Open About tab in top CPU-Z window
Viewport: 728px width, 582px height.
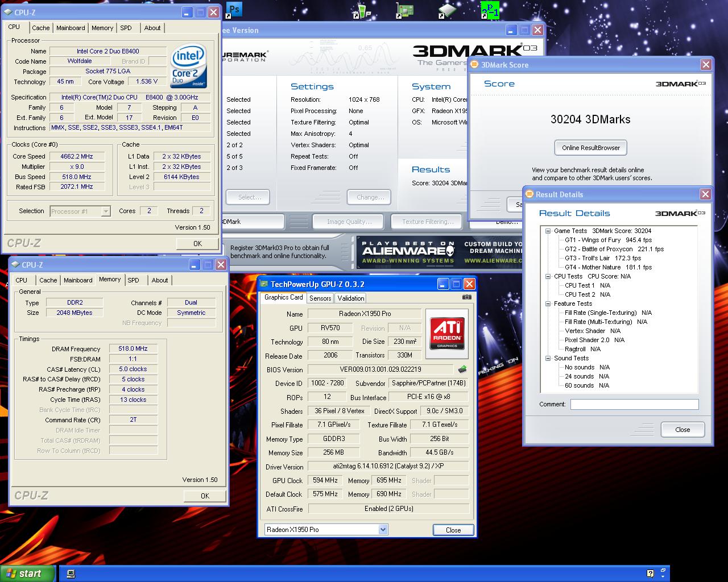pos(152,28)
